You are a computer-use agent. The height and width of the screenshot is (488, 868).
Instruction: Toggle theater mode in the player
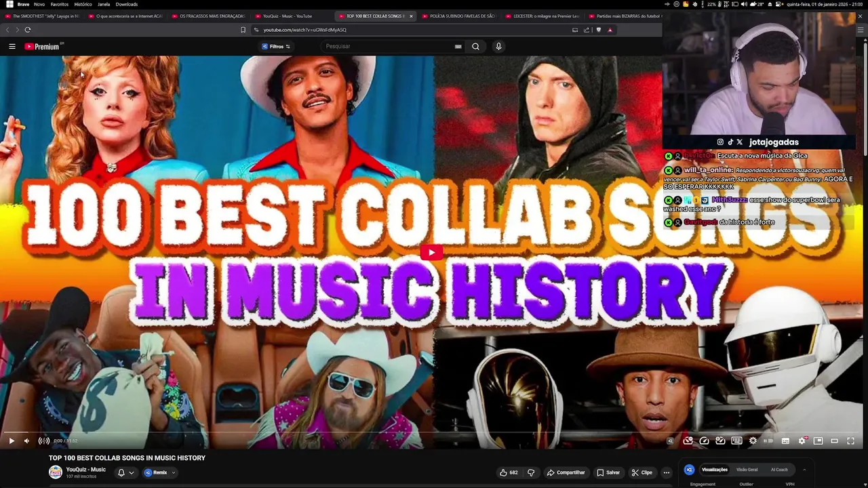pos(834,441)
